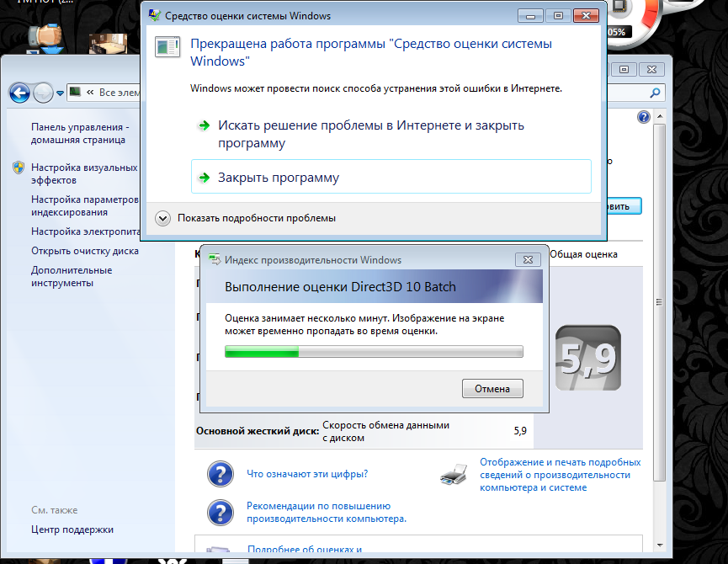
Task: Close the Индекс производительности Windows dialog
Action: [x=528, y=259]
